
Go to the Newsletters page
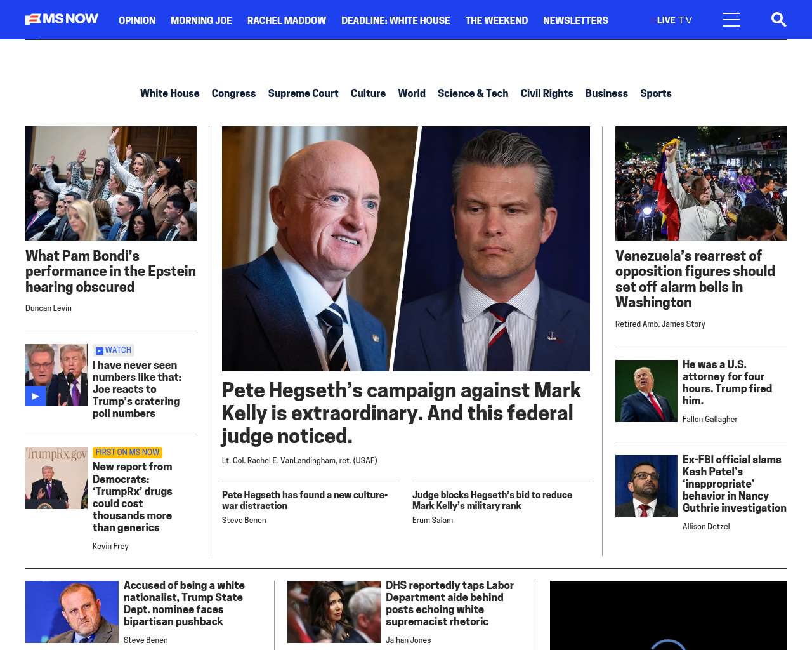click(x=575, y=20)
